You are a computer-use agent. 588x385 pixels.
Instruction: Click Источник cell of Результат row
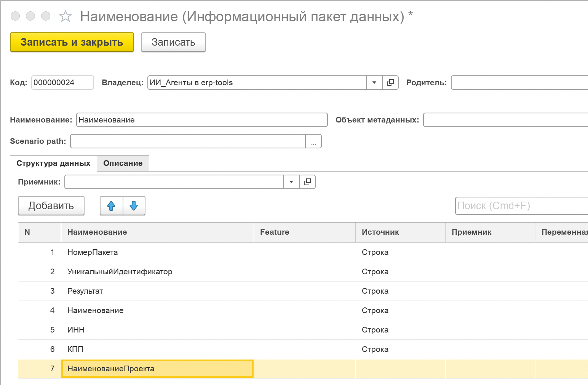point(400,291)
